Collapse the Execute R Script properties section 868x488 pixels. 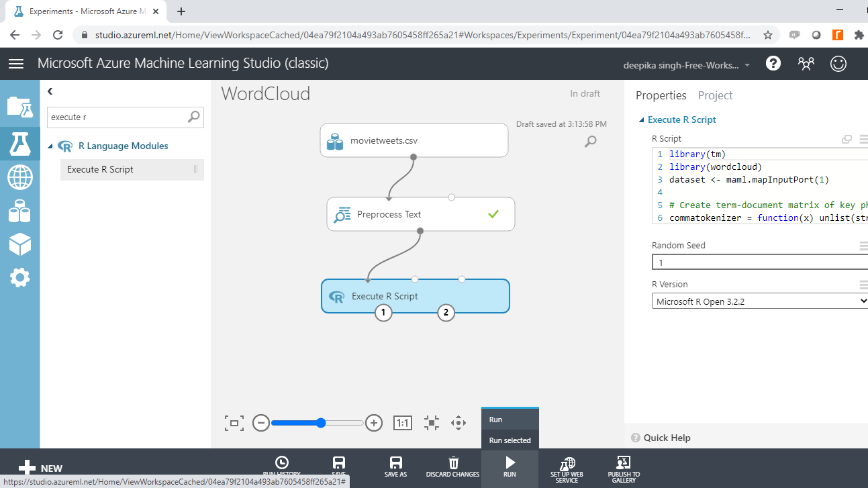tap(641, 120)
